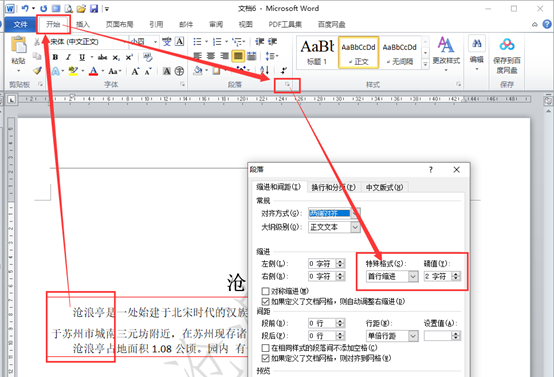Viewport: 554px width, 377px height.
Task: Click the phonetic guide (wén) icon
Action: pyautogui.click(x=166, y=42)
